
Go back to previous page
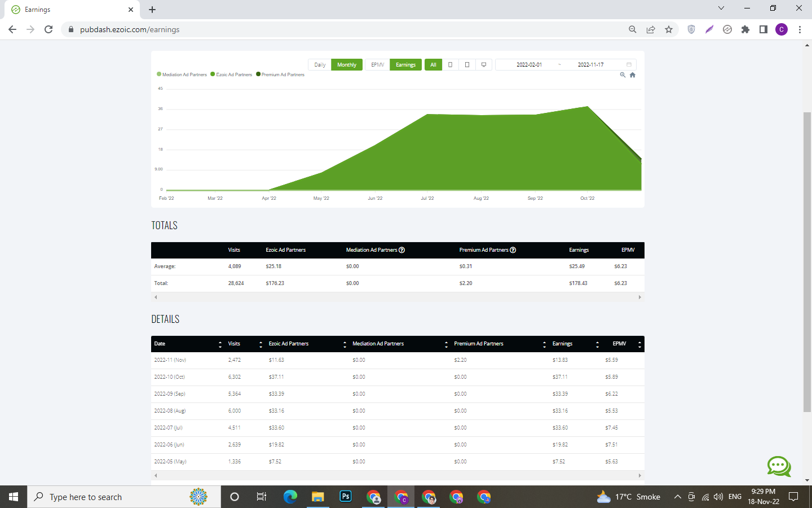tap(12, 29)
